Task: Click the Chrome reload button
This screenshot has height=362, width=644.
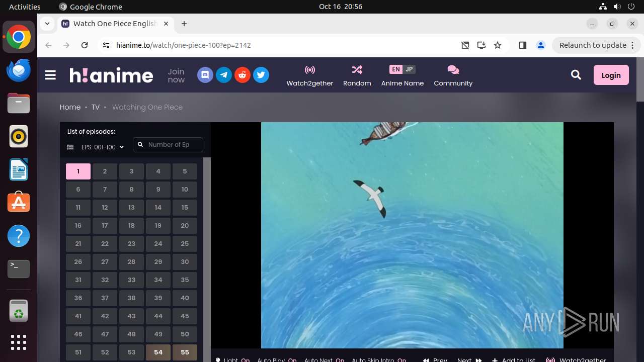Action: [x=85, y=45]
